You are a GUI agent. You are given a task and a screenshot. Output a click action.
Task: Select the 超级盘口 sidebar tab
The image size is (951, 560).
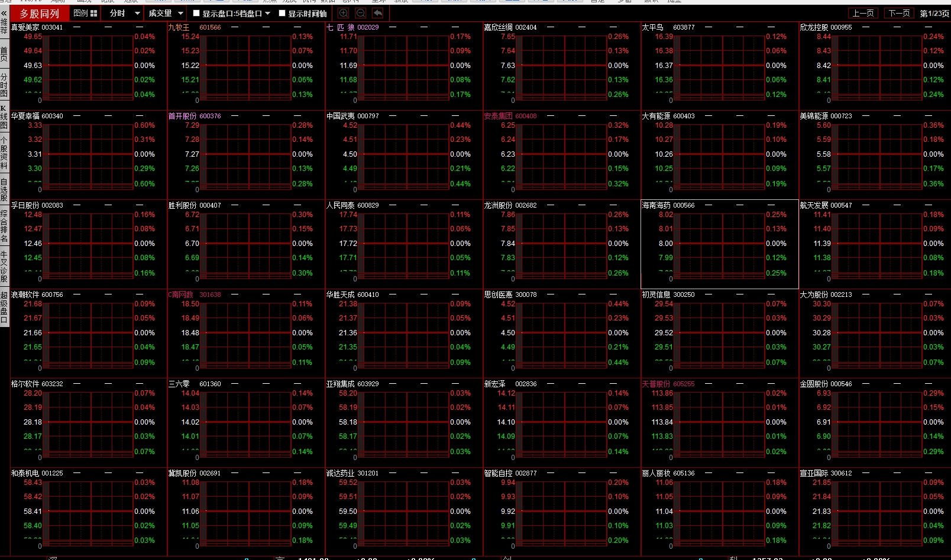click(4, 307)
